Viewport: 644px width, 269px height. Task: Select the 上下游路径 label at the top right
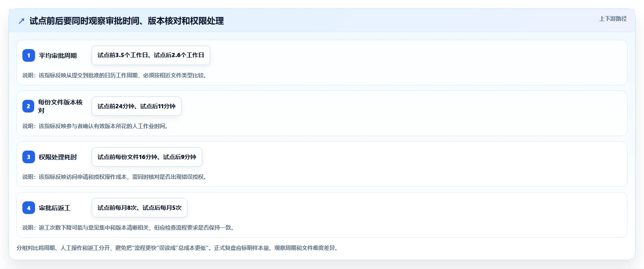(x=613, y=19)
